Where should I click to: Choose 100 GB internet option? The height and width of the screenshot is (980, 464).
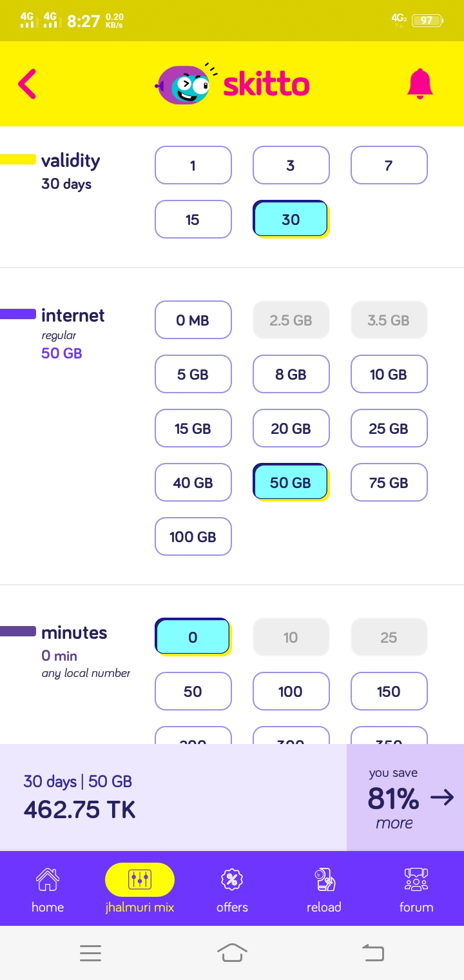[x=193, y=537]
